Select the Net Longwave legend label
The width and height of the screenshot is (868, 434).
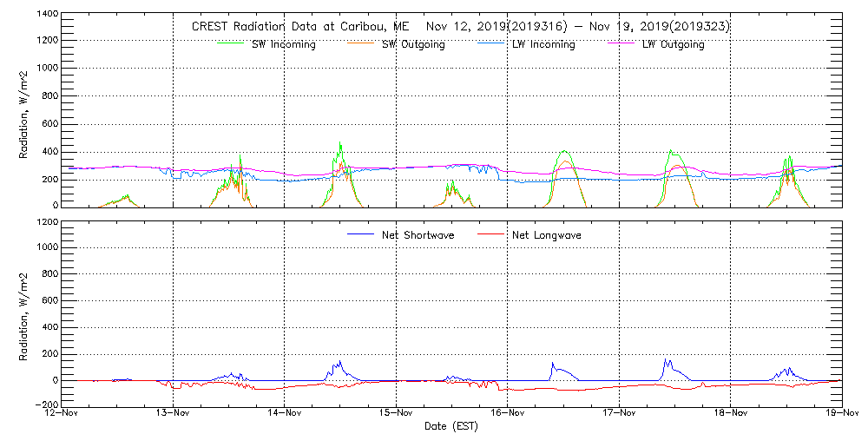pos(547,235)
